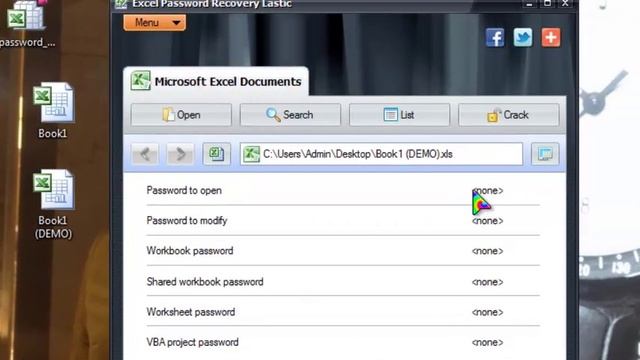Click <none> value for Workbook password

487,251
